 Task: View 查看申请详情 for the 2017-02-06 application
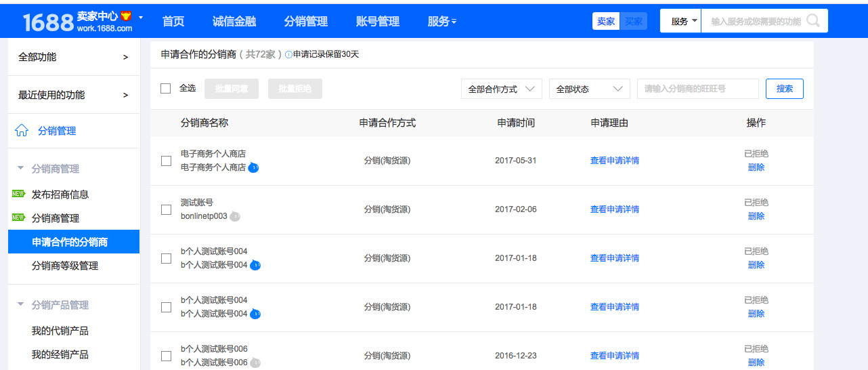(615, 209)
